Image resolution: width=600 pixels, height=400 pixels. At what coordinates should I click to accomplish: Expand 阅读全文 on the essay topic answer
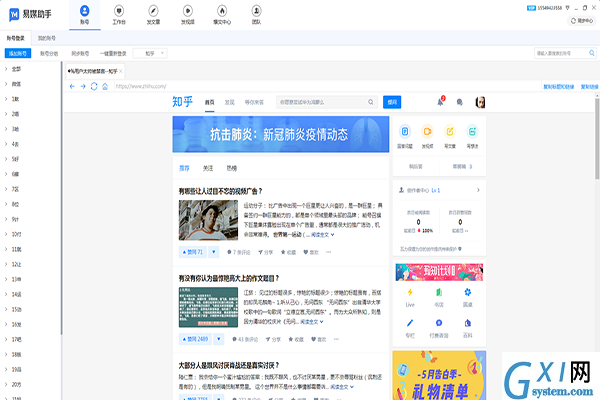coord(312,322)
